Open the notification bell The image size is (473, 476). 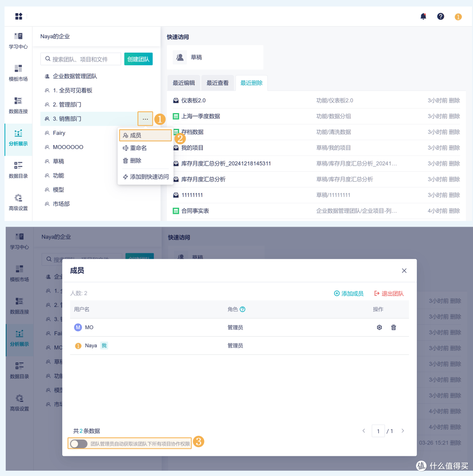[423, 16]
